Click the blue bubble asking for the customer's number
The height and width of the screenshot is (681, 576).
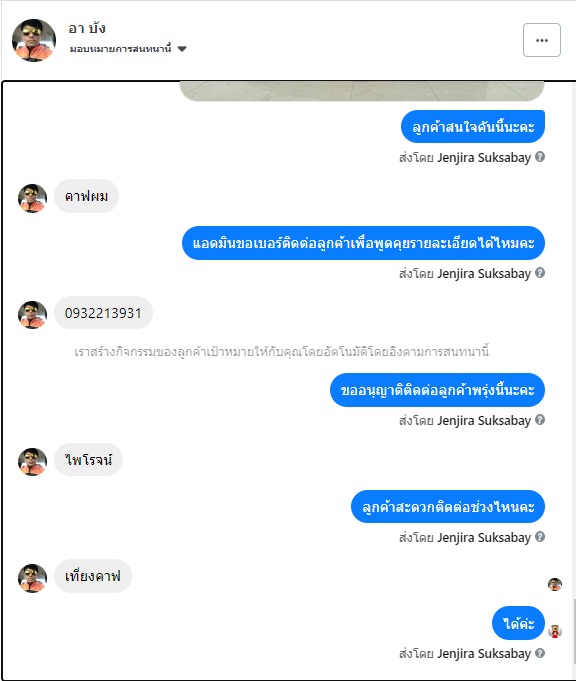tap(363, 243)
